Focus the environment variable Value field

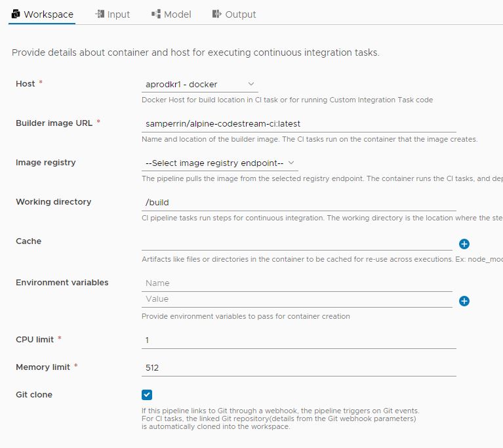click(297, 299)
